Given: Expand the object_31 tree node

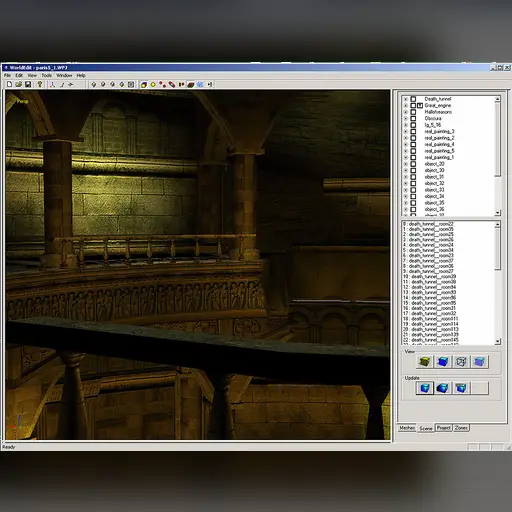Looking at the screenshot, I should coord(406,177).
